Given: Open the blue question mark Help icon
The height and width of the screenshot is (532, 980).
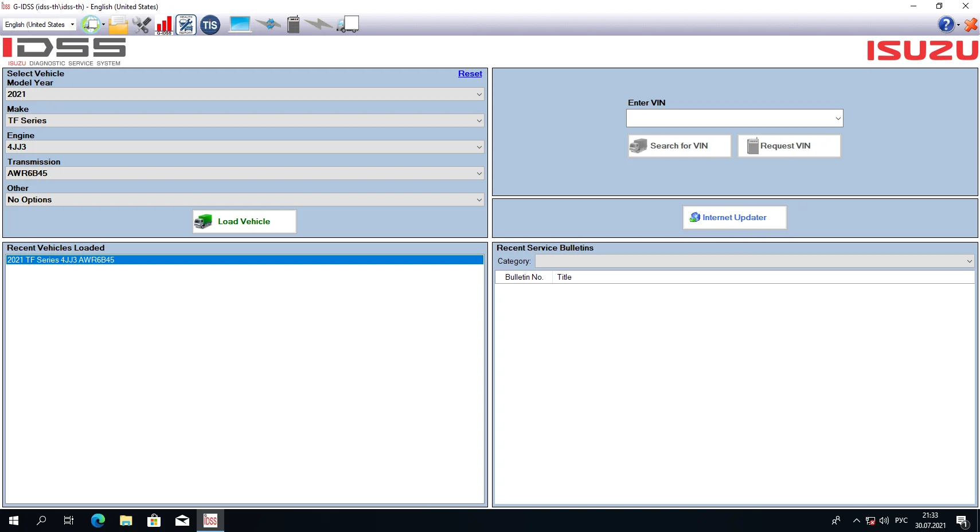Looking at the screenshot, I should 946,25.
